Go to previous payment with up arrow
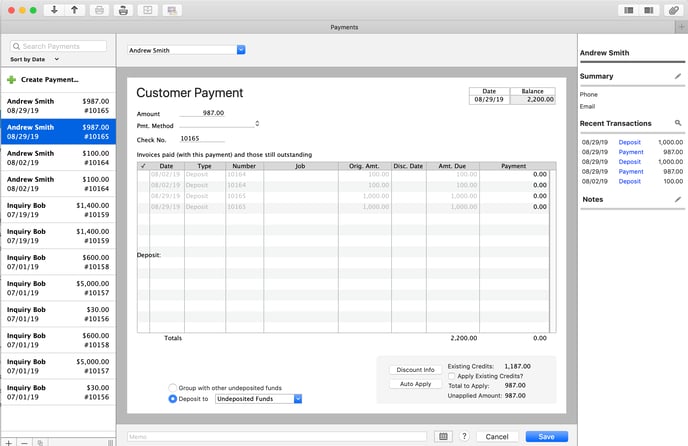 75,10
